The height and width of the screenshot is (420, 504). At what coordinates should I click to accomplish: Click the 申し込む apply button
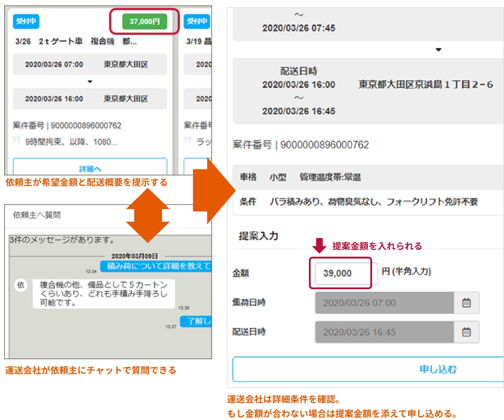coord(368,369)
